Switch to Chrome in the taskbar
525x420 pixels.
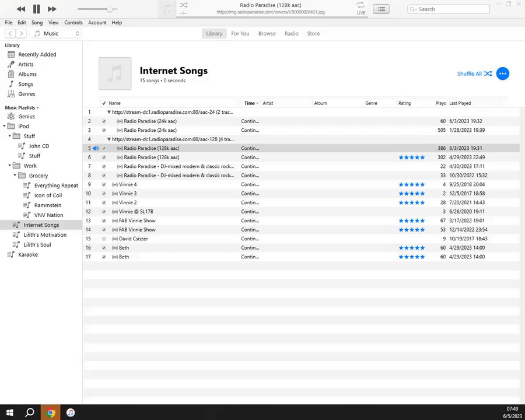pos(51,412)
